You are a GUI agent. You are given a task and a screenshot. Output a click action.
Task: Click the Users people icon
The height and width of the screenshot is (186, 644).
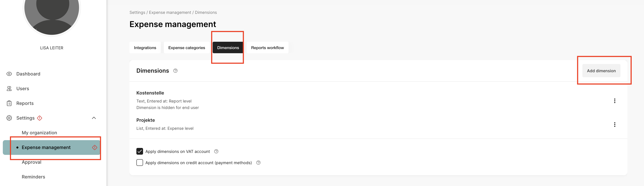(9, 89)
